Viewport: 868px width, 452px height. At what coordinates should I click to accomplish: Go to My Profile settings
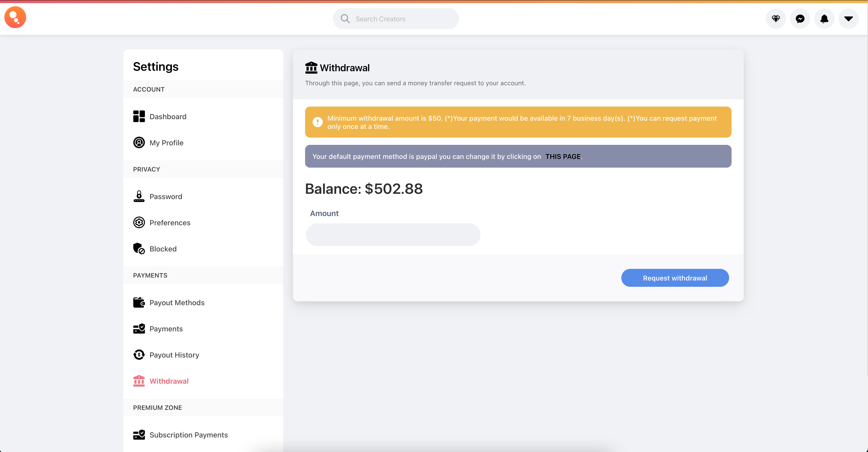tap(166, 143)
